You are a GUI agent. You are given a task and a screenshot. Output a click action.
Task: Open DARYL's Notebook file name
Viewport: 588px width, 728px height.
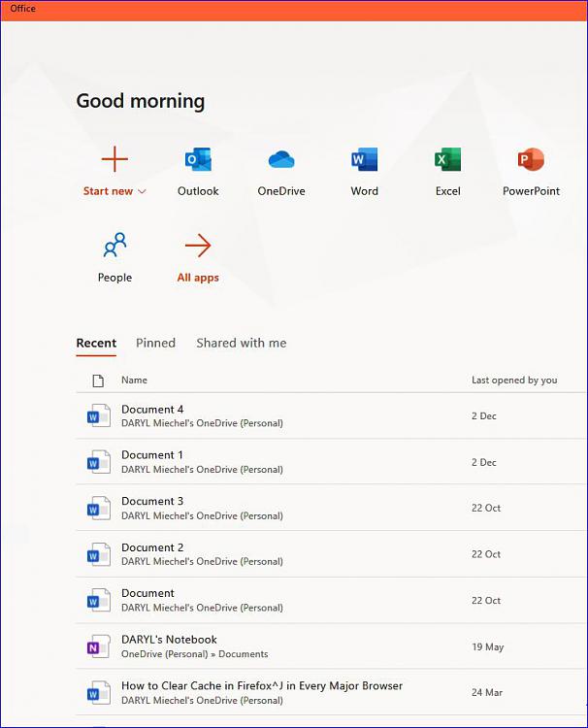169,640
